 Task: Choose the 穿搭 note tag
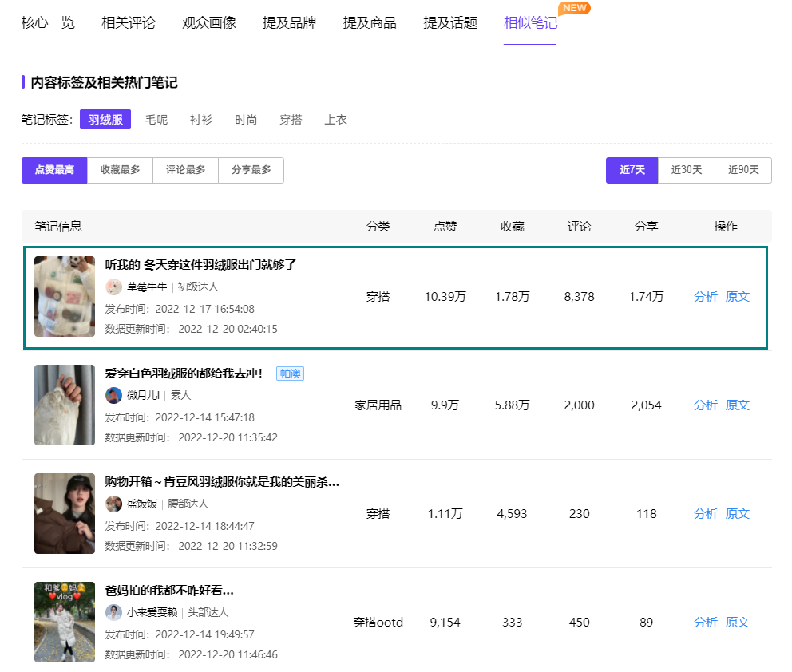tap(291, 120)
